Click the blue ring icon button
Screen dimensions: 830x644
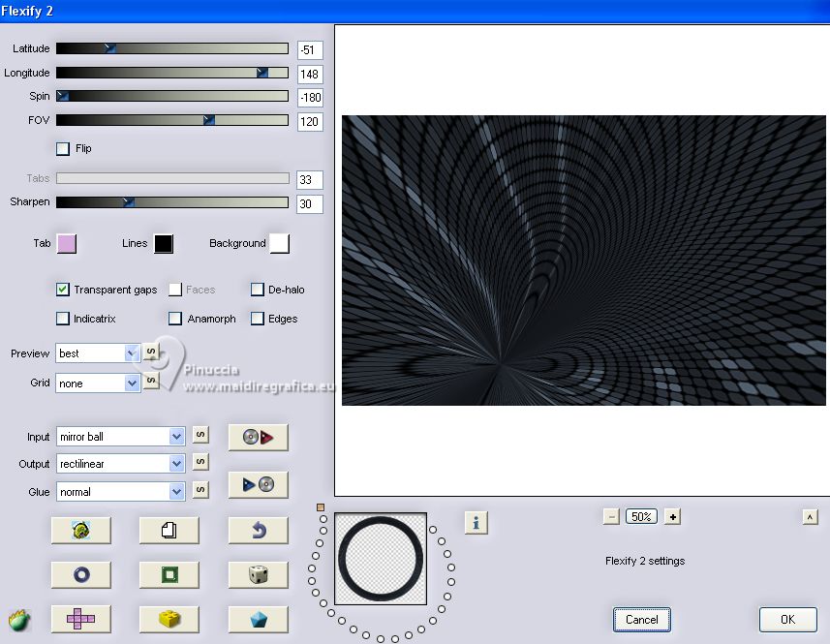(81, 574)
